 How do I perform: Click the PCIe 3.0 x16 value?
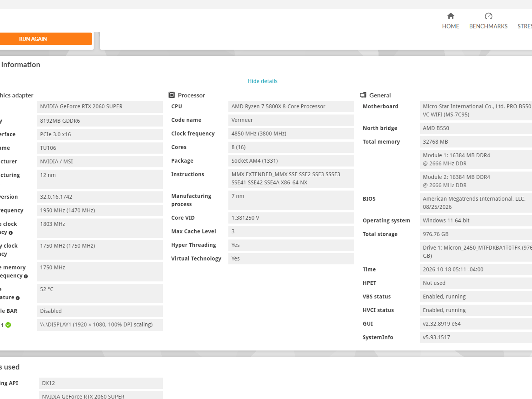click(100, 134)
